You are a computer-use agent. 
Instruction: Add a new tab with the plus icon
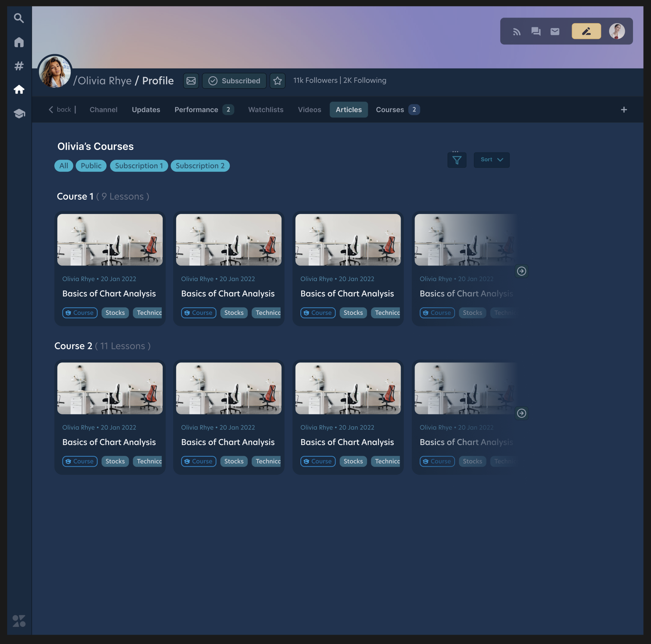click(x=624, y=110)
